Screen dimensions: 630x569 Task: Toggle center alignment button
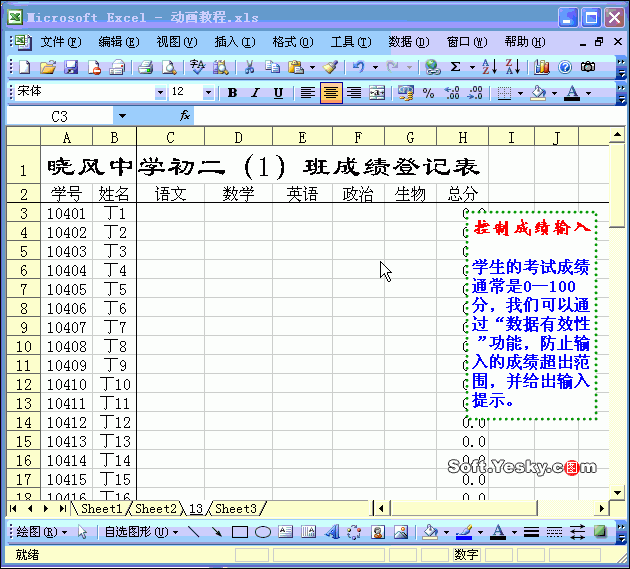331,93
